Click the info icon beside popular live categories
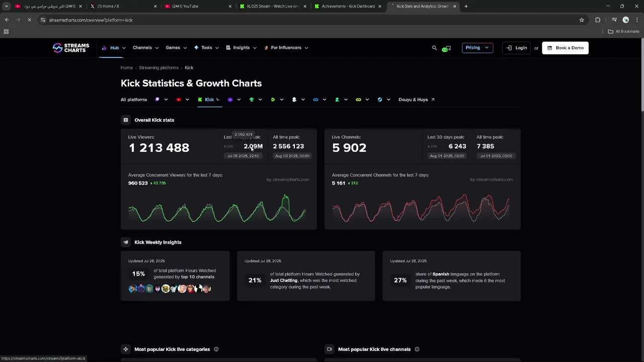The width and height of the screenshot is (644, 362). [216, 349]
